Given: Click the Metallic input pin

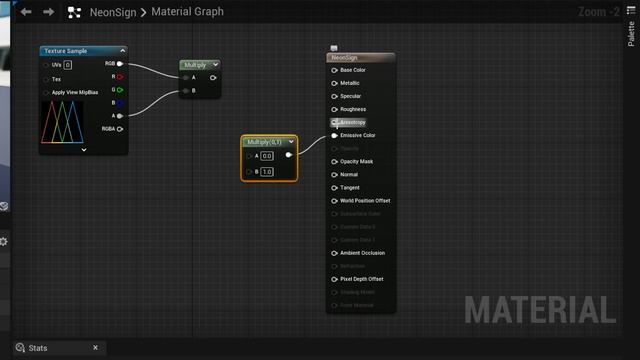Looking at the screenshot, I should (334, 83).
